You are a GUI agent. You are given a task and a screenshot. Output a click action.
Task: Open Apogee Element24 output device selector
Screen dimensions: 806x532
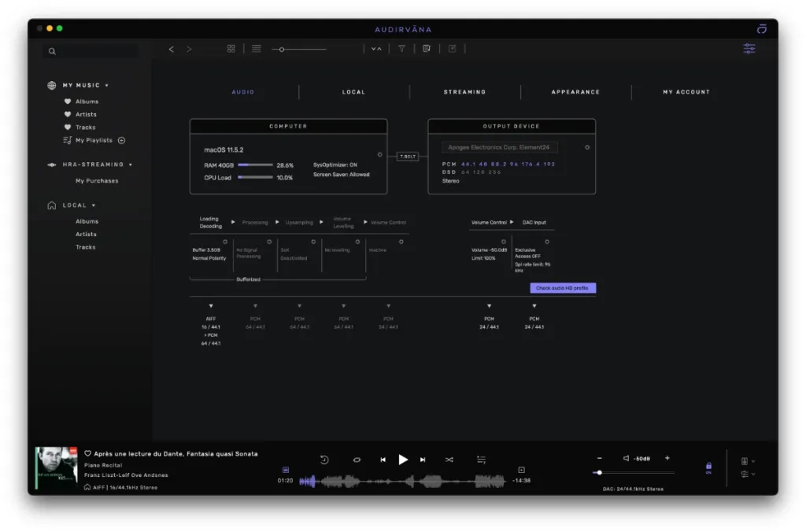click(x=500, y=147)
